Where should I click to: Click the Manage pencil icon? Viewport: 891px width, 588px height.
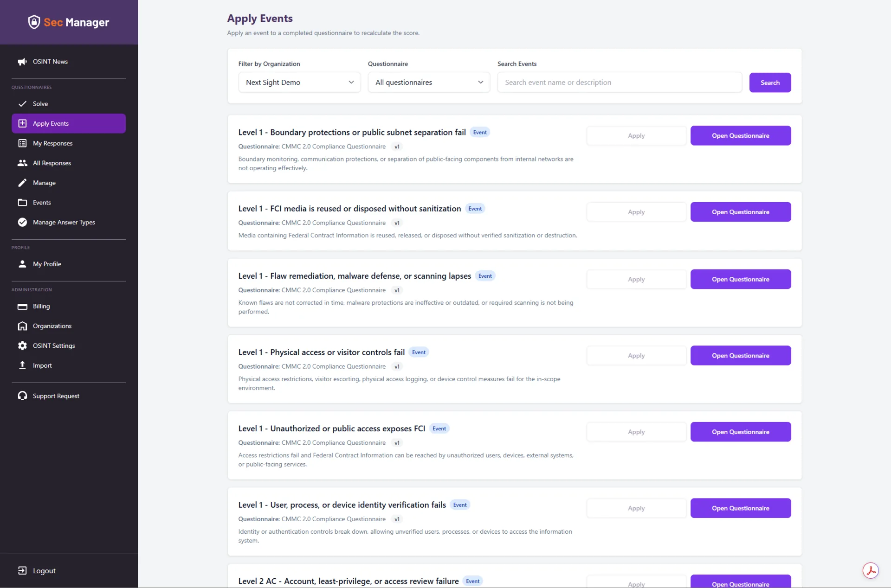[22, 183]
